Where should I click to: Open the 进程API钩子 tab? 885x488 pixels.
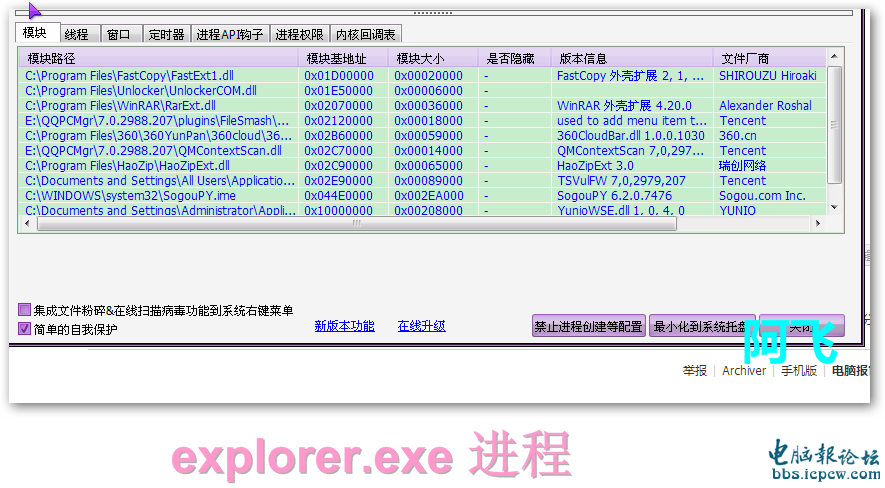tap(230, 34)
